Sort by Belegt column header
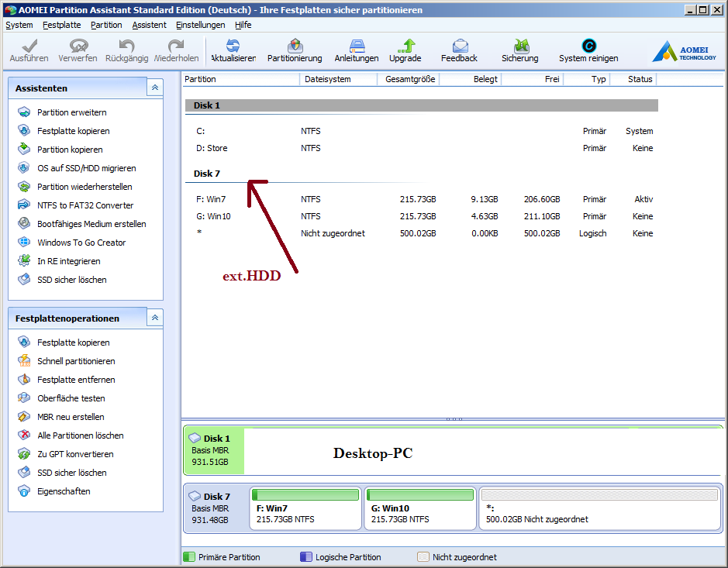728x568 pixels. pyautogui.click(x=471, y=79)
